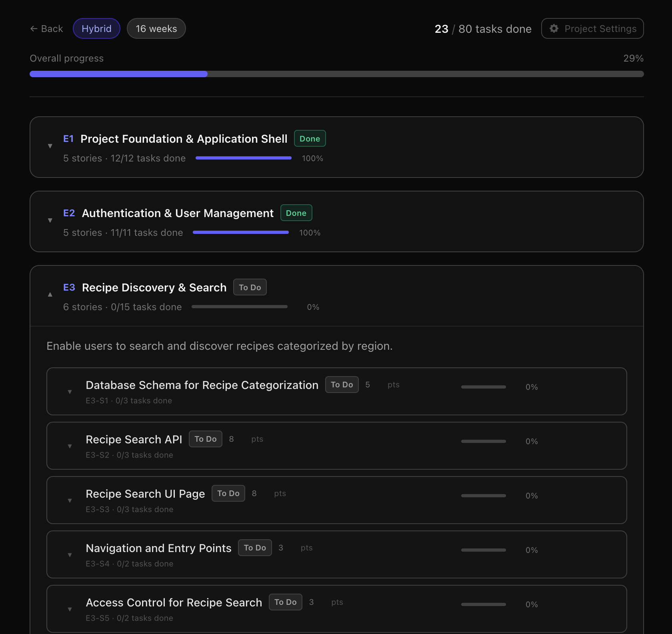Click 'E3-S1 · 0/3 tasks done' text

click(129, 401)
